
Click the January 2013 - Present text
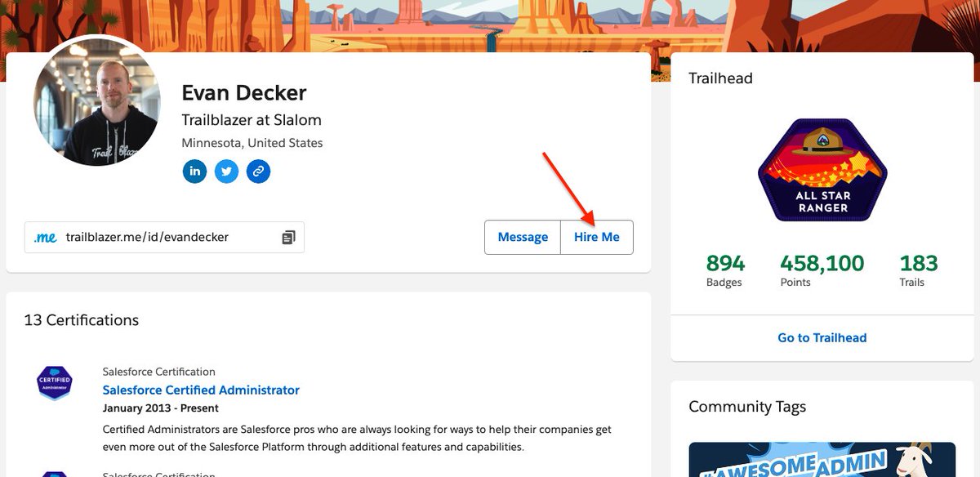point(161,408)
